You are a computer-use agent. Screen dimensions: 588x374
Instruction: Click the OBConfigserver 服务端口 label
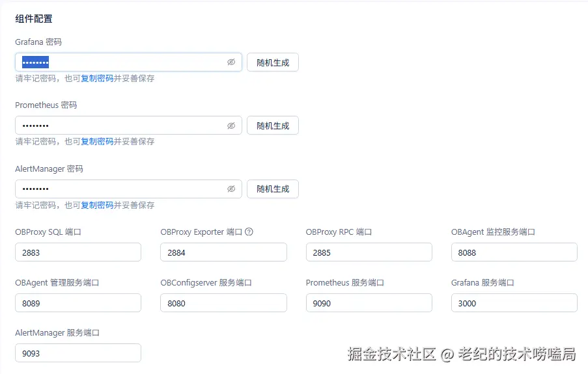[x=206, y=283]
